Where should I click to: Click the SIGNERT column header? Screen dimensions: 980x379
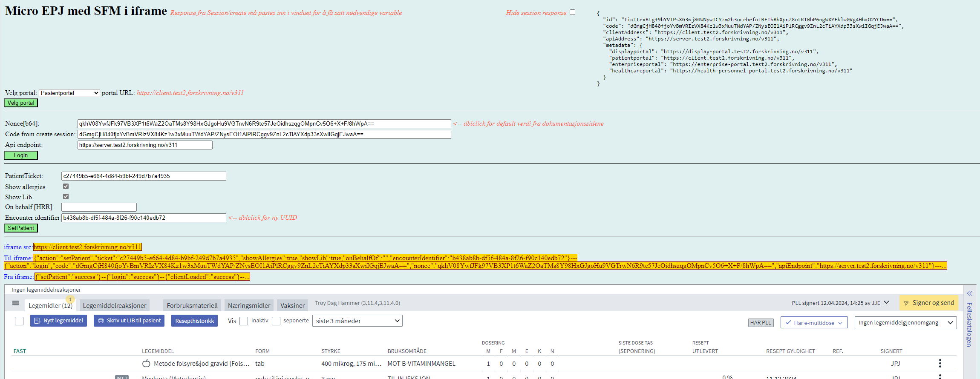[x=891, y=351]
